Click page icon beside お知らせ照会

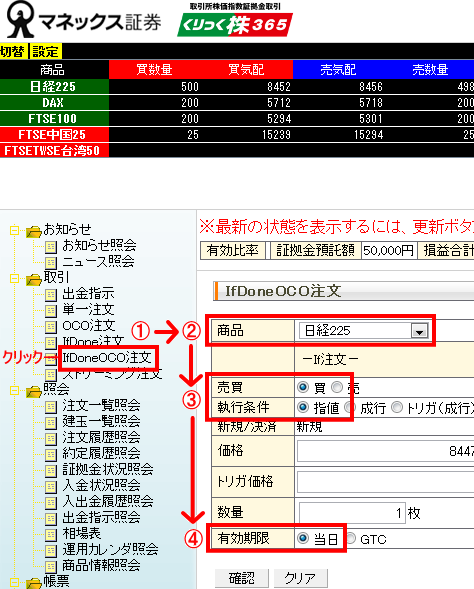[x=51, y=247]
